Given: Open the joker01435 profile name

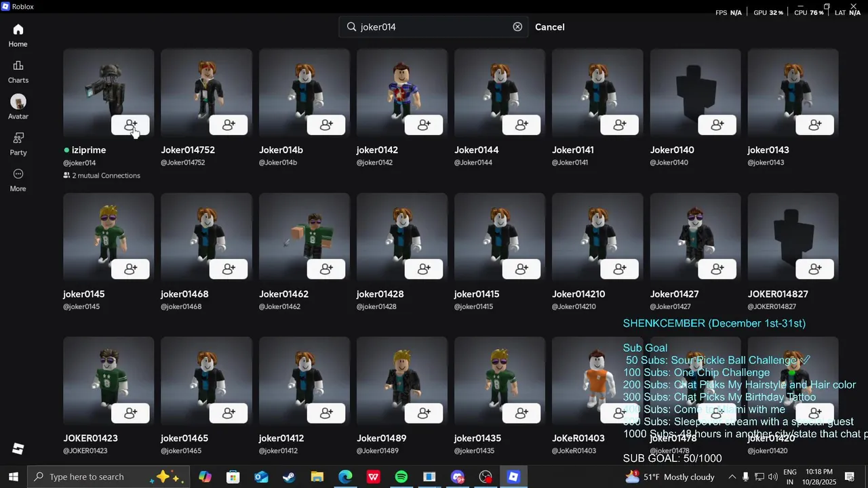Looking at the screenshot, I should point(477,439).
